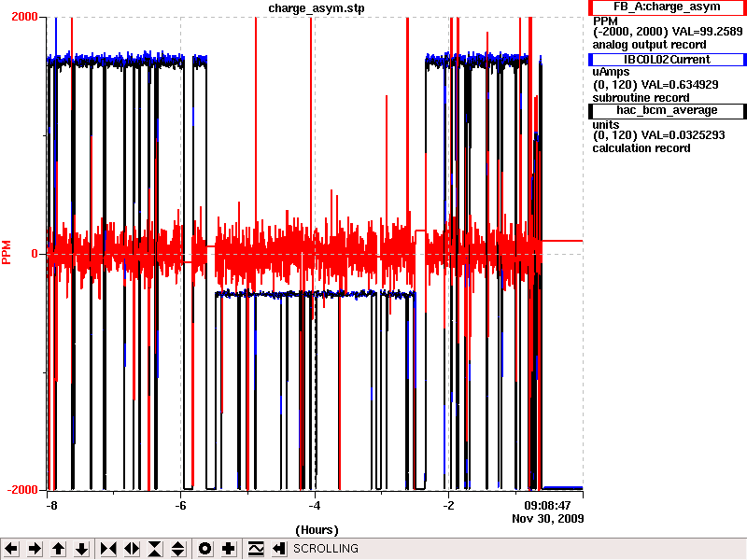The width and height of the screenshot is (747, 560).
Task: Select the hac_bcm_average curve legend
Action: pyautogui.click(x=667, y=110)
